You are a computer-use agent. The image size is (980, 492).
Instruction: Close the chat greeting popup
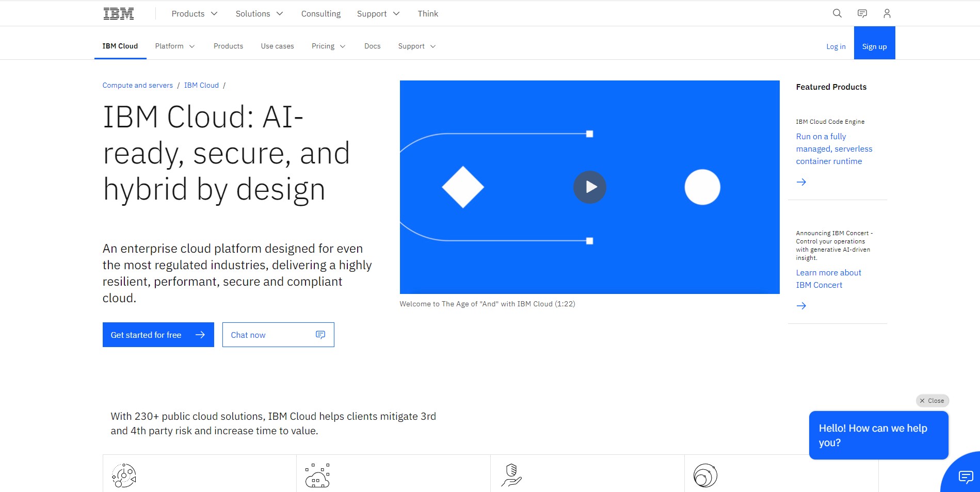(932, 401)
